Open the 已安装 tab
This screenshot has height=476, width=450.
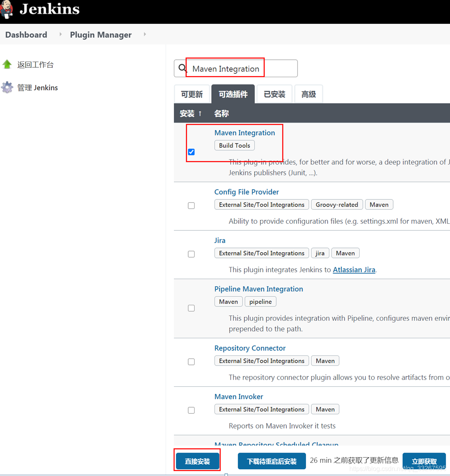[275, 94]
